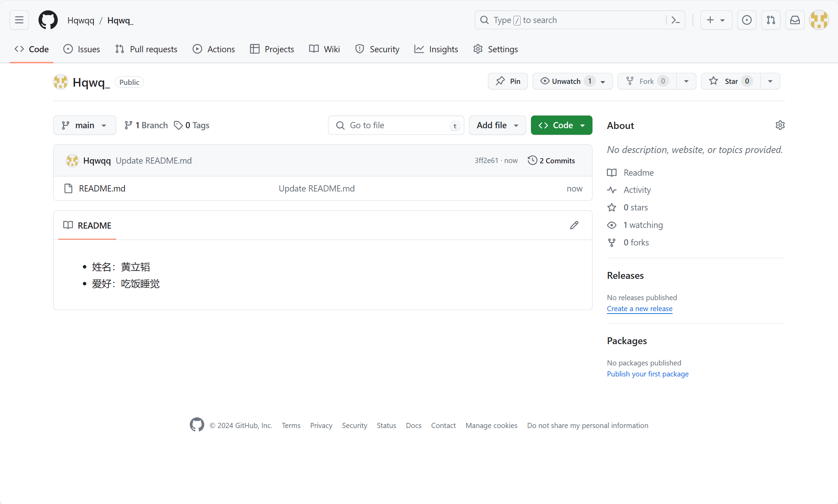This screenshot has width=838, height=504.
Task: Open the 2 Commits history link
Action: (552, 161)
